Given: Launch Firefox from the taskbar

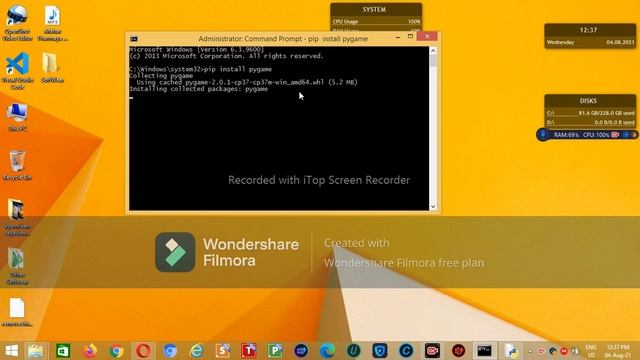Looking at the screenshot, I should (x=90, y=351).
